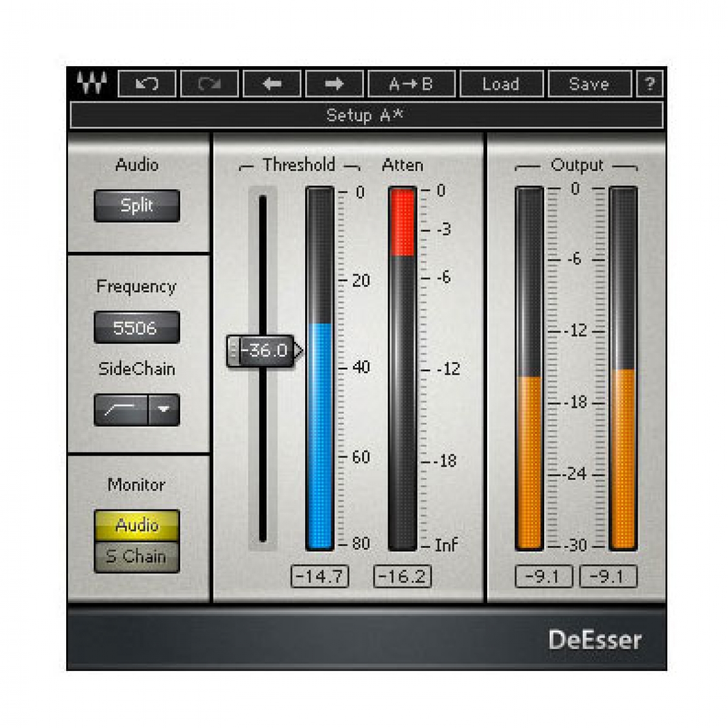Undo the last change
This screenshot has width=728, height=728.
tap(147, 84)
